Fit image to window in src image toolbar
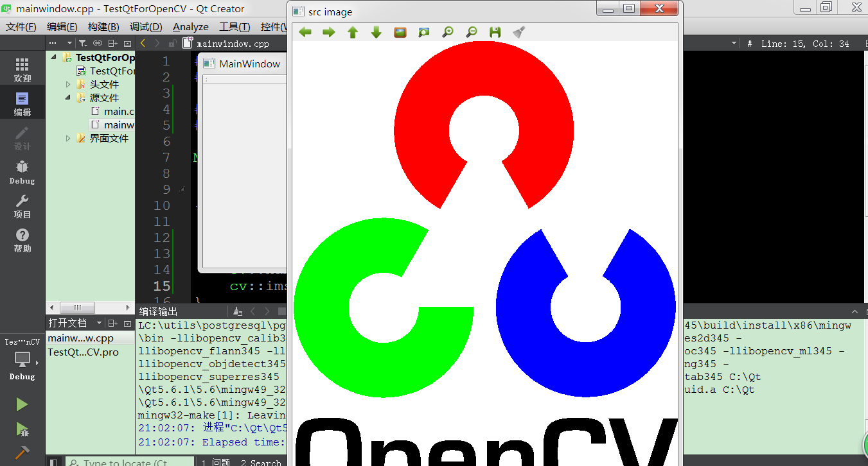The width and height of the screenshot is (868, 466). coord(424,32)
